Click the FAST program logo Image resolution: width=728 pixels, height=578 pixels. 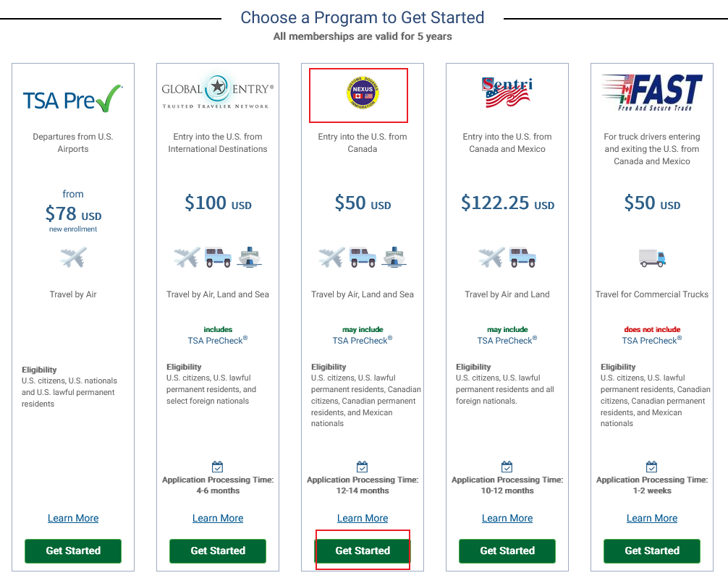pos(652,93)
